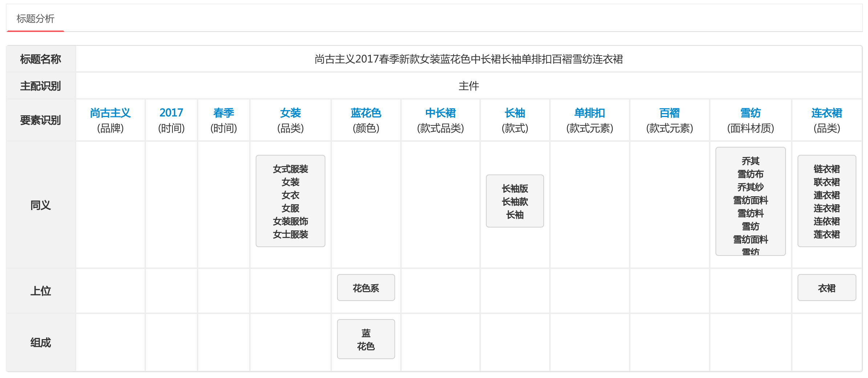Select the 衣裙 hypernym box
Image resolution: width=868 pixels, height=378 pixels.
(827, 288)
